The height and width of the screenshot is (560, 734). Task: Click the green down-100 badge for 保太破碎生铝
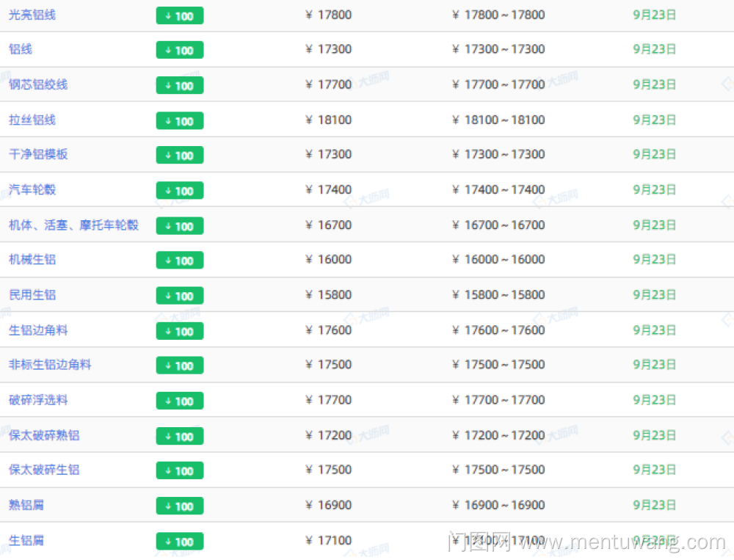pos(180,470)
